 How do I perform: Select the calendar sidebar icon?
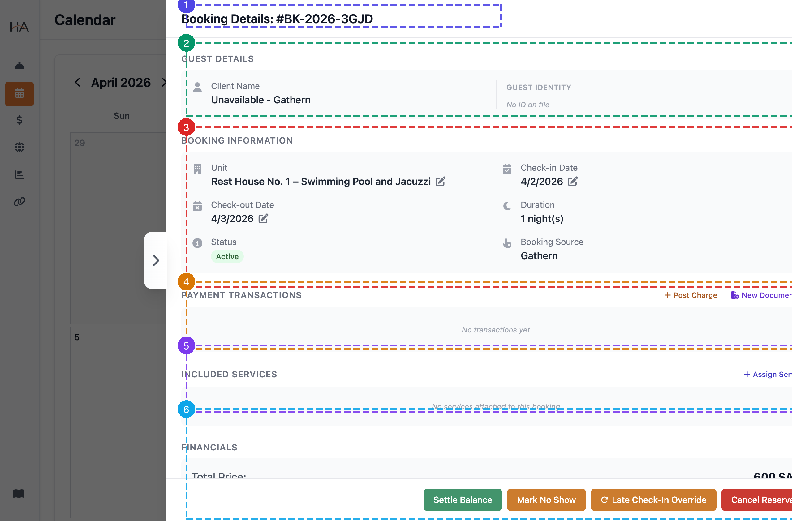pyautogui.click(x=19, y=94)
